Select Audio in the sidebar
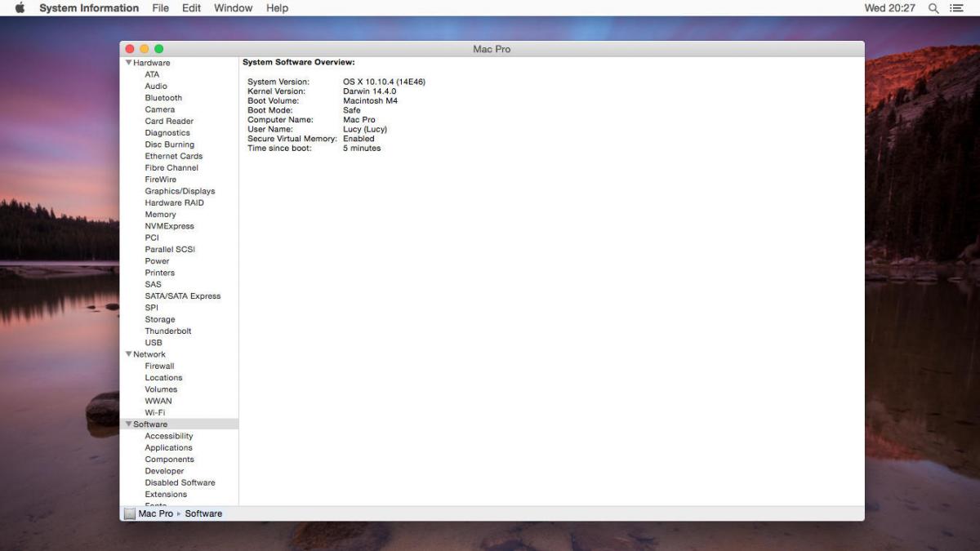Screen dimensions: 980x551 pos(156,86)
